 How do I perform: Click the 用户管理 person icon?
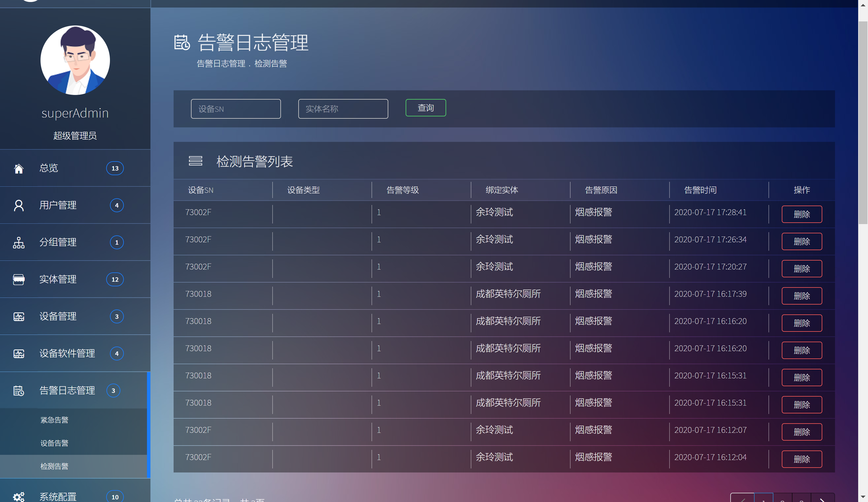click(x=19, y=205)
